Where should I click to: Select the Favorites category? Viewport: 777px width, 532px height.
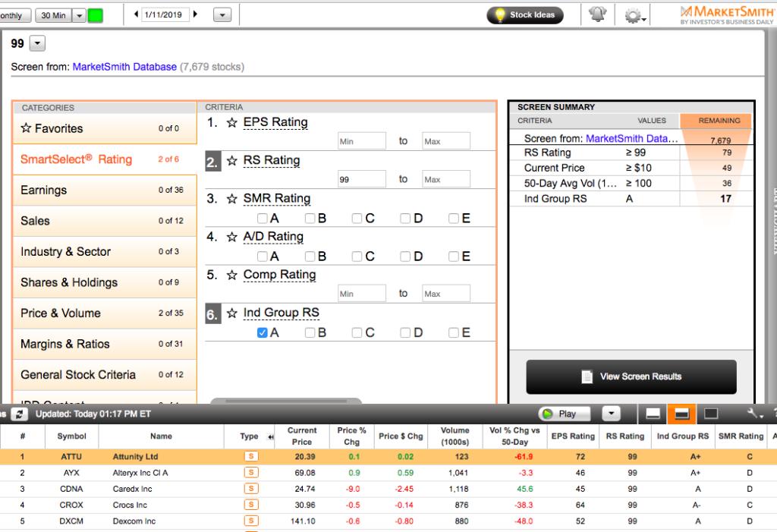105,128
